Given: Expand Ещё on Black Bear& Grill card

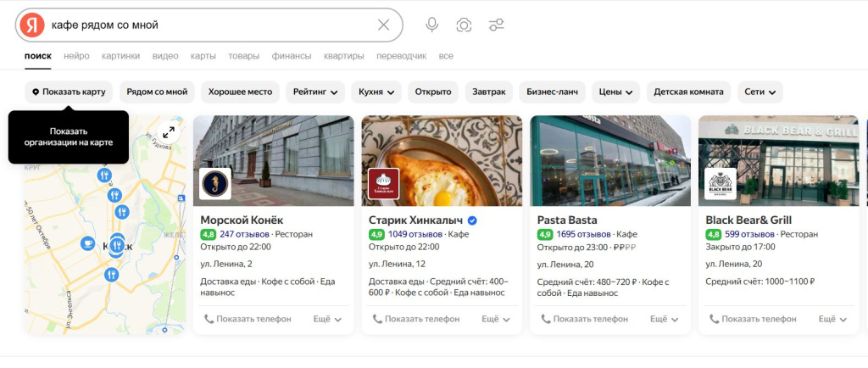Looking at the screenshot, I should pyautogui.click(x=832, y=320).
